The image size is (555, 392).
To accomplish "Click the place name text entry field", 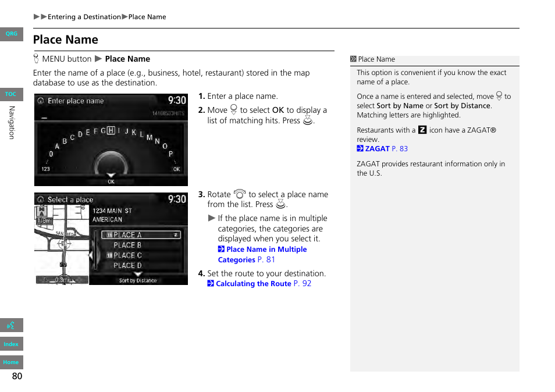I will coord(111,115).
